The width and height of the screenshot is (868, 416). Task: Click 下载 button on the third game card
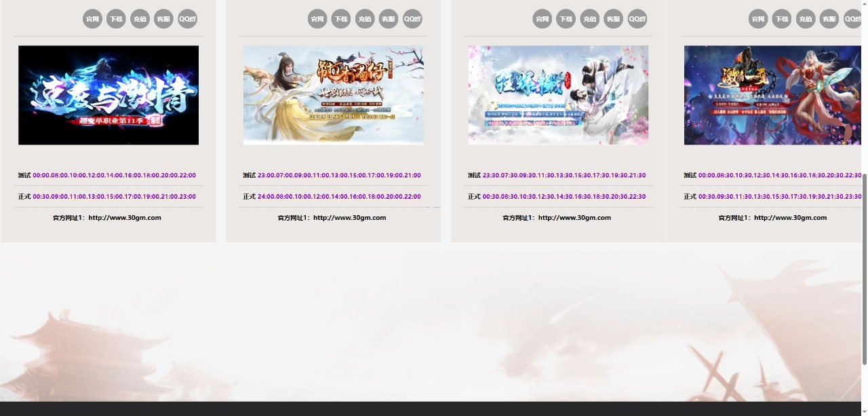pos(566,19)
